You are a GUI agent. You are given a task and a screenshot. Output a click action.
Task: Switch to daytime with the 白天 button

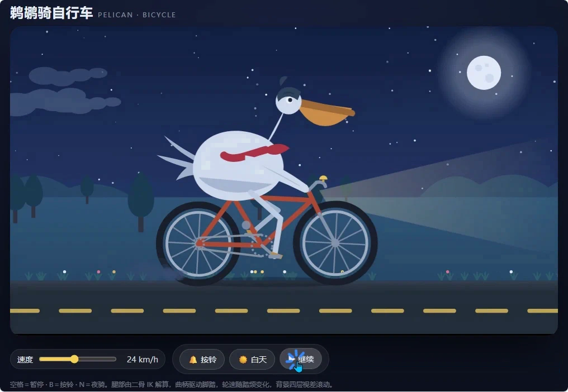pos(252,359)
